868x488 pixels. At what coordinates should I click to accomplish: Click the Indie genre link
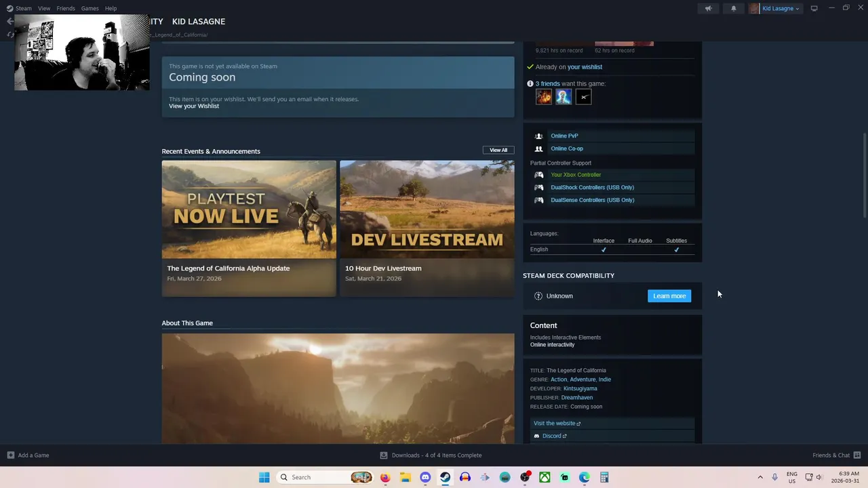point(605,380)
